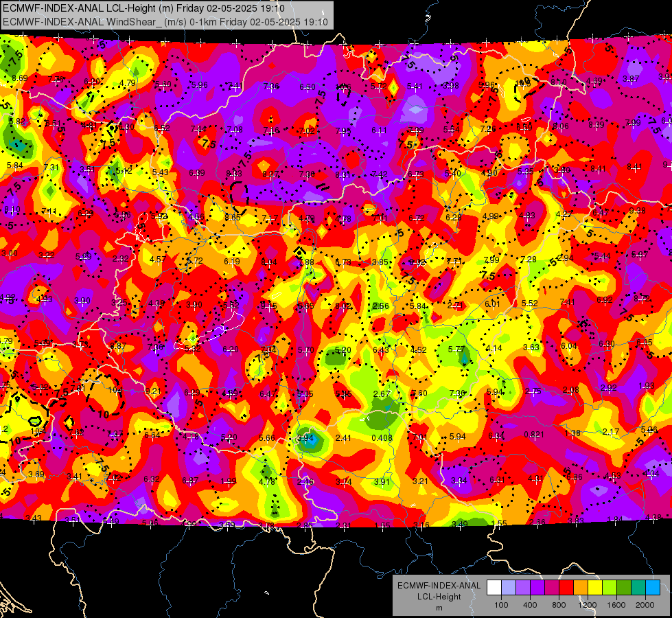Click the grid value 2.56

click(x=380, y=306)
